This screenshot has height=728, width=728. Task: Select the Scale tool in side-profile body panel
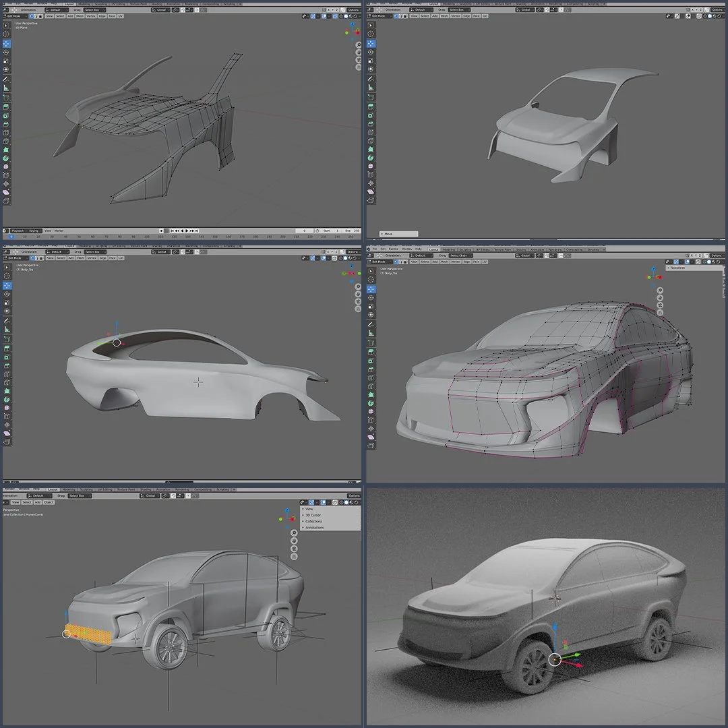tap(7, 303)
